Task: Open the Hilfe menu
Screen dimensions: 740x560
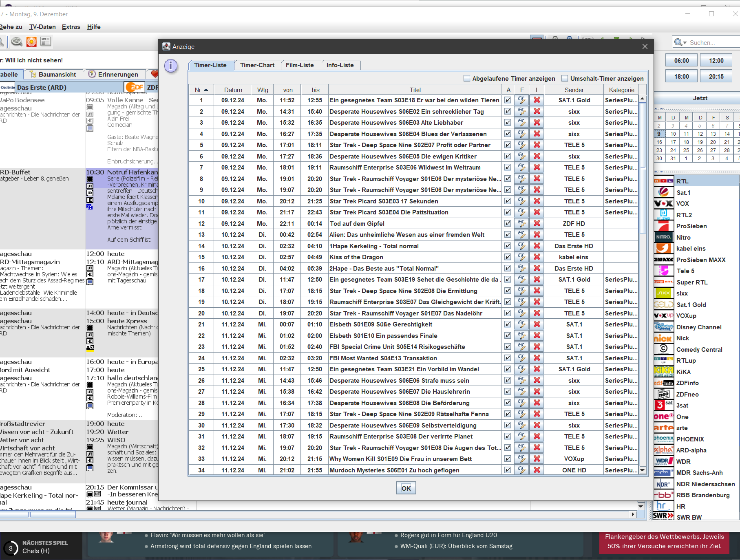Action: 94,27
